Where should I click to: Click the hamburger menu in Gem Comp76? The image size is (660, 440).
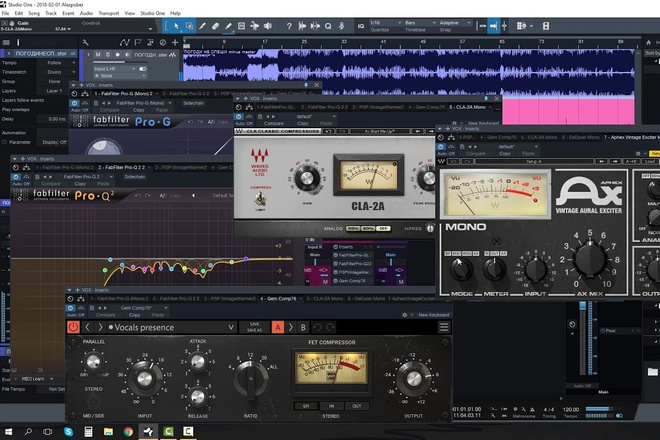coord(444,327)
